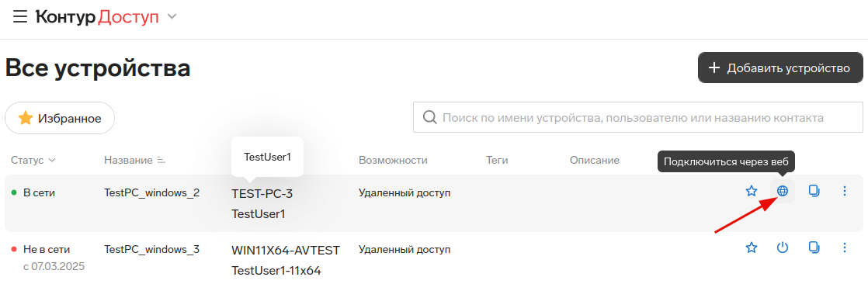Copy icon for TestPC_windows_3 row

click(x=814, y=248)
